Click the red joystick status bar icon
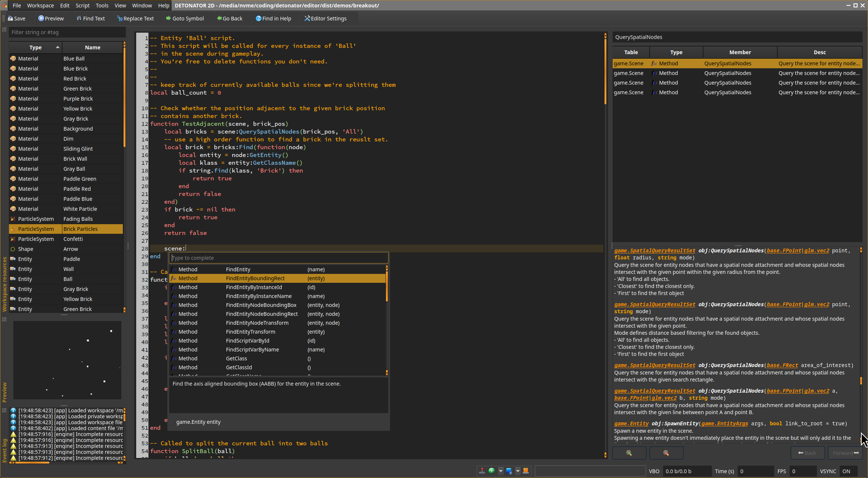 [x=482, y=471]
